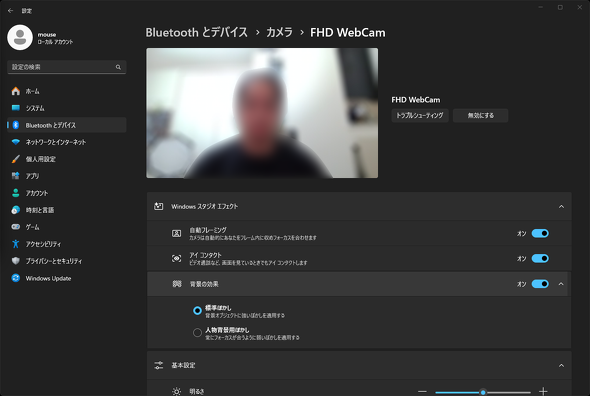Image resolution: width=590 pixels, height=396 pixels.
Task: Click the Accessibility figure icon
Action: 15,244
